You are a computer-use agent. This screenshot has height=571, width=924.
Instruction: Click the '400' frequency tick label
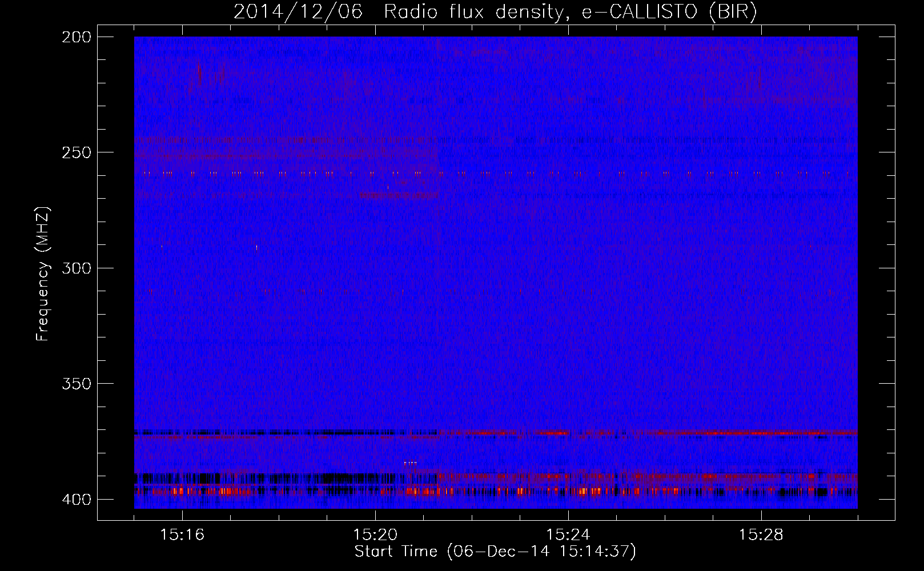click(76, 500)
